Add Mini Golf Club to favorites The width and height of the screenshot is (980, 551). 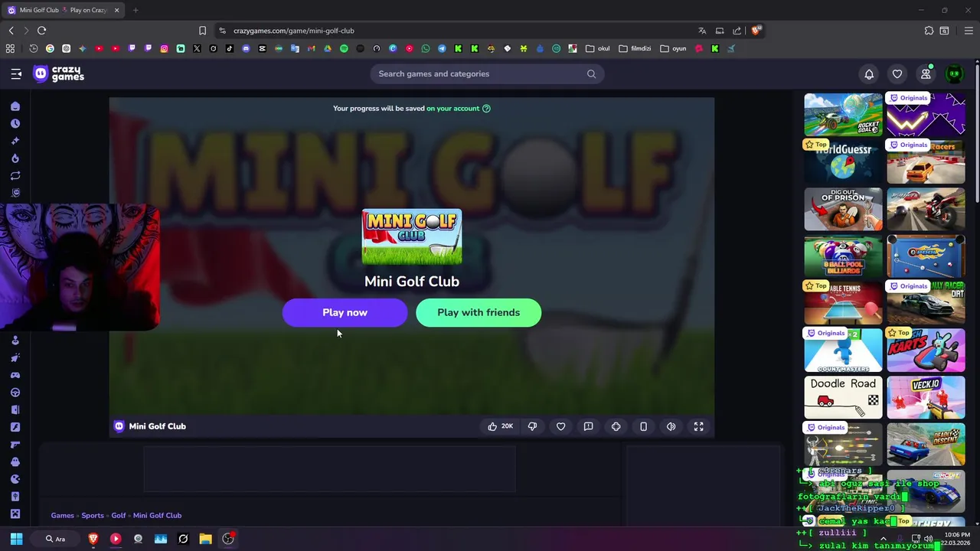pyautogui.click(x=560, y=426)
